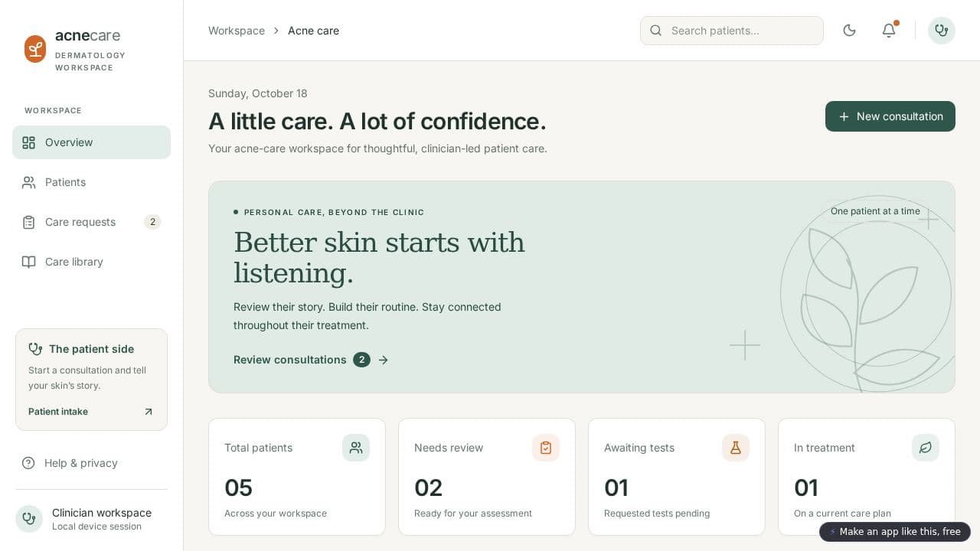
Task: Click the 'Make an app like this, free' badge
Action: [x=895, y=532]
